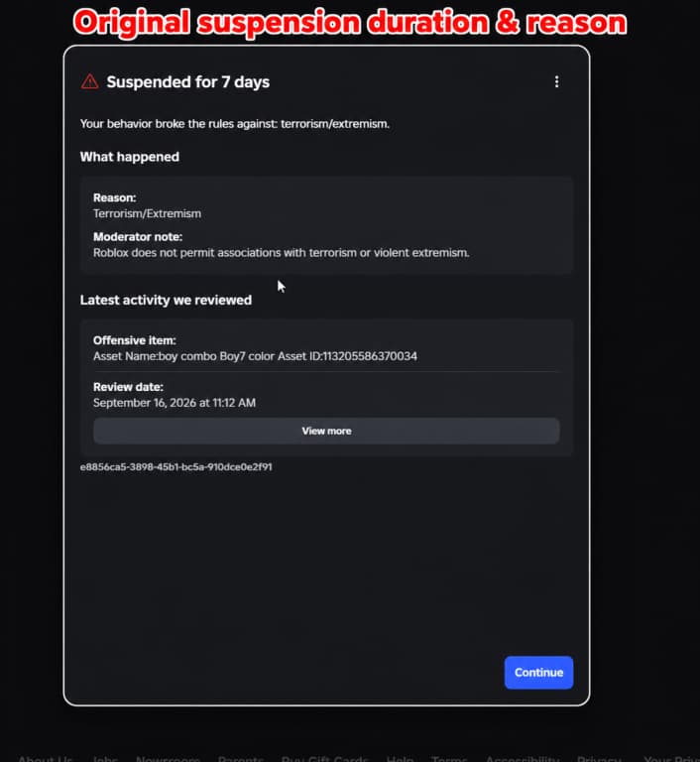Click the 'What happened' section heading
700x762 pixels.
(x=130, y=157)
